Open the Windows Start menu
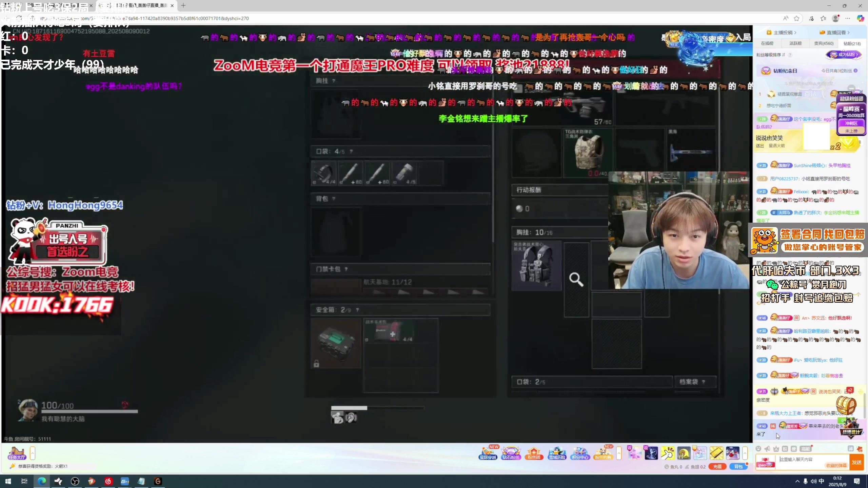868x488 pixels. 8,481
